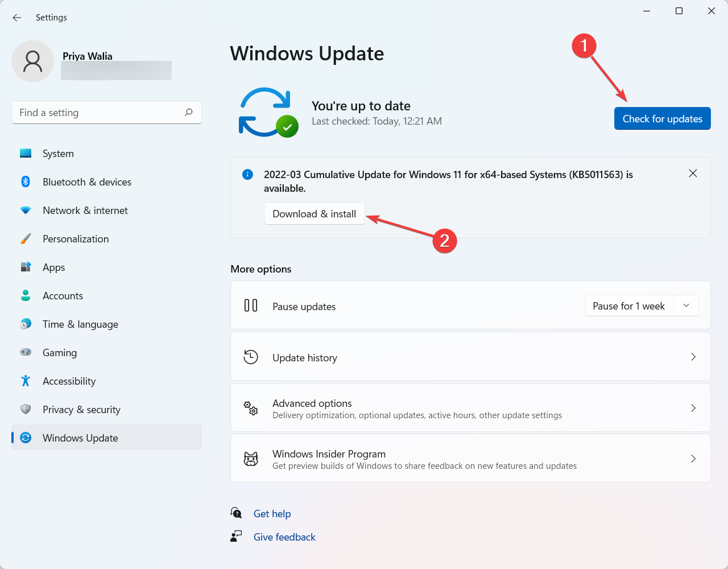Click the Bluetooth icon in sidebar

(x=26, y=182)
